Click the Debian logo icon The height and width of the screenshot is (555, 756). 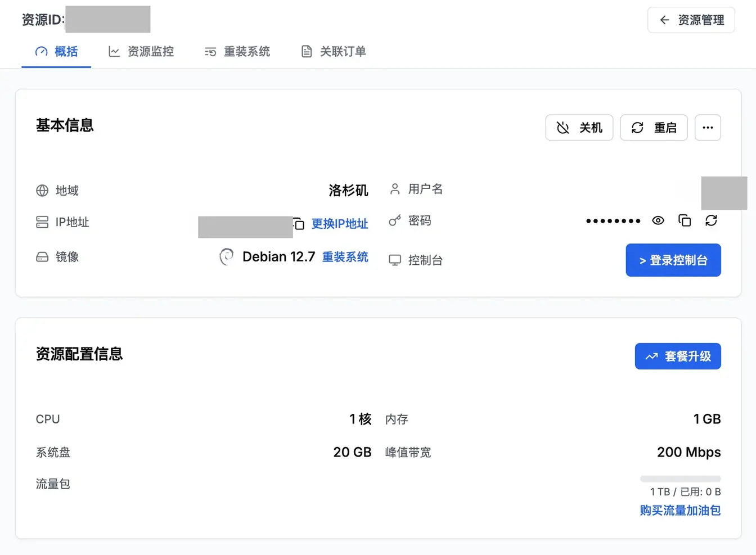(x=226, y=256)
